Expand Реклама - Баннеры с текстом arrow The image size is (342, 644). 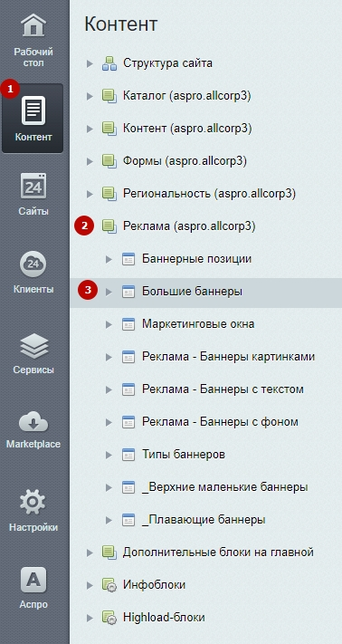click(109, 389)
